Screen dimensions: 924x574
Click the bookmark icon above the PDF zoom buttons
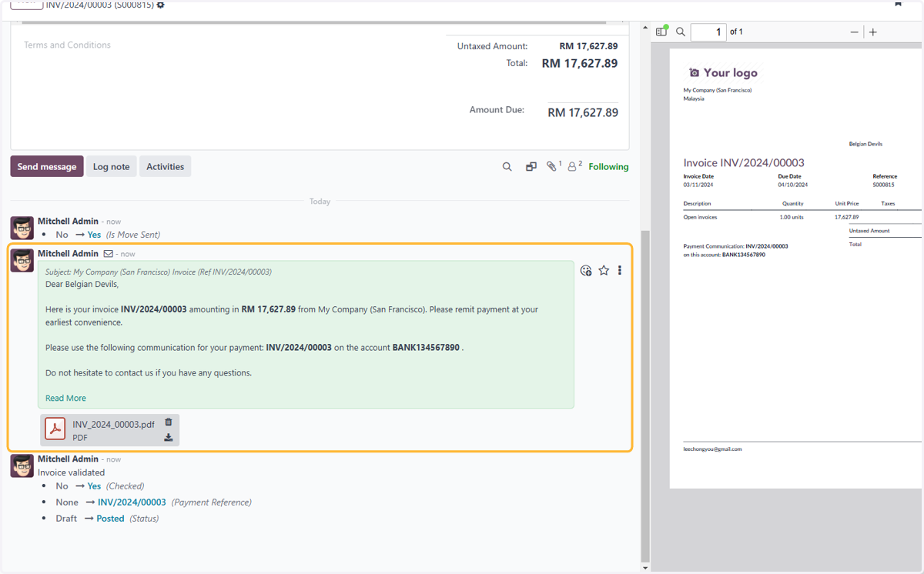(x=898, y=4)
